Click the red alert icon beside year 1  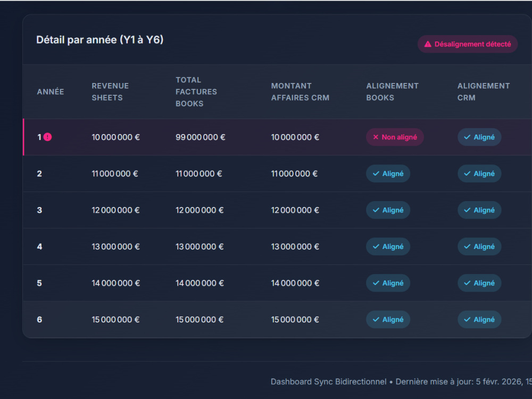tap(47, 137)
